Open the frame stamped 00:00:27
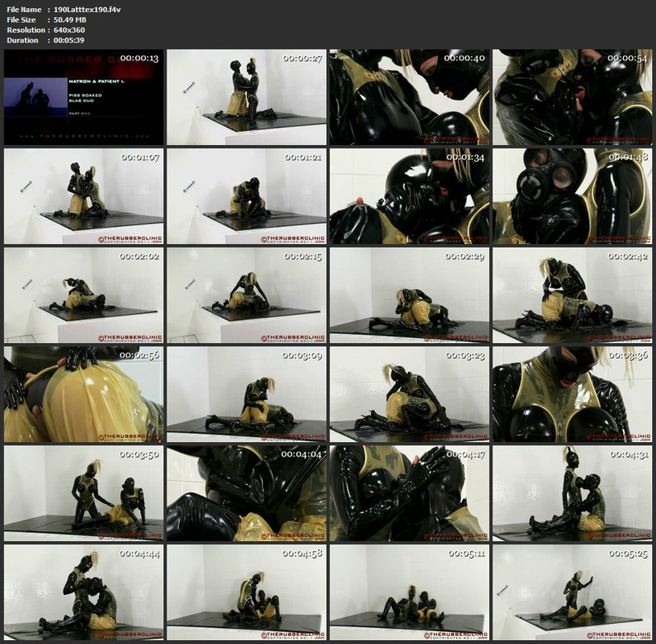 (246, 97)
